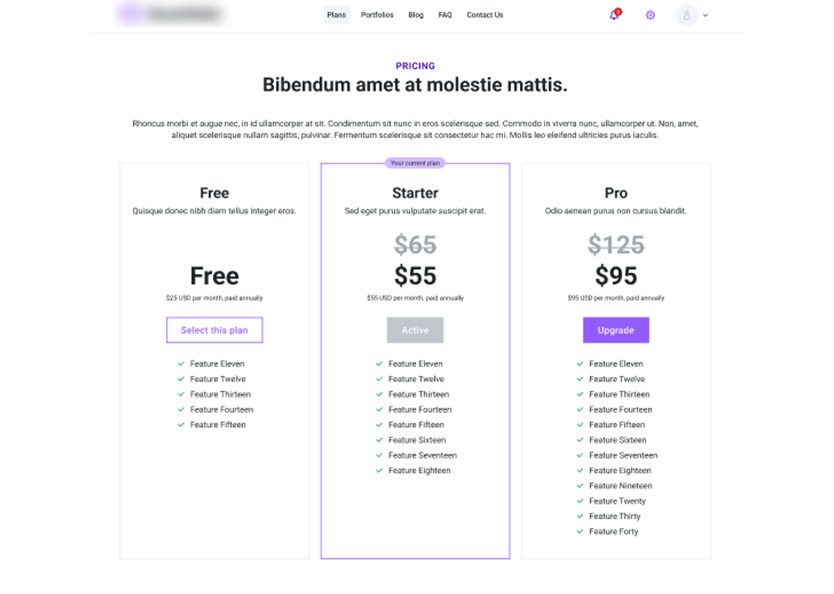The image size is (834, 594).
Task: Click the Upgrade button for Pro
Action: pyautogui.click(x=616, y=330)
